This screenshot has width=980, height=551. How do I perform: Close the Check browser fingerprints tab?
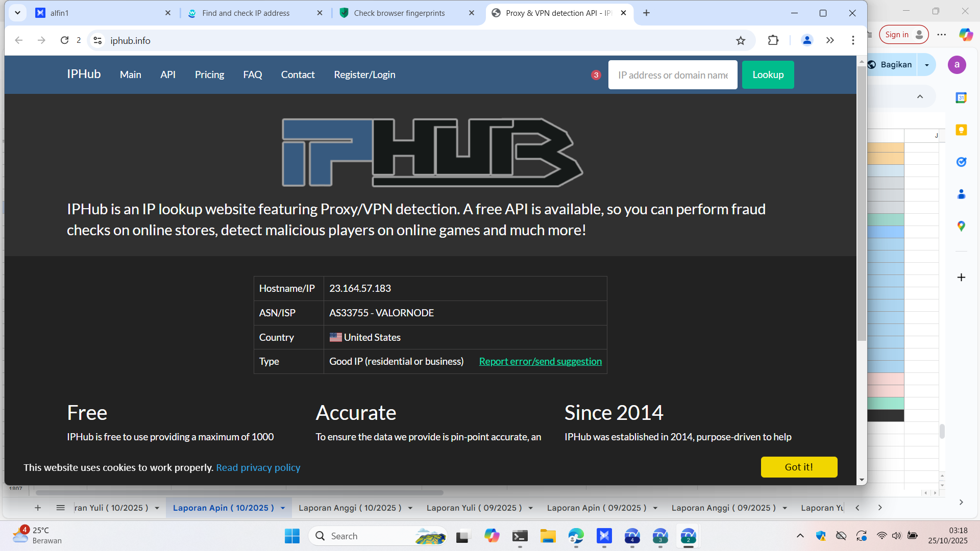pyautogui.click(x=471, y=13)
